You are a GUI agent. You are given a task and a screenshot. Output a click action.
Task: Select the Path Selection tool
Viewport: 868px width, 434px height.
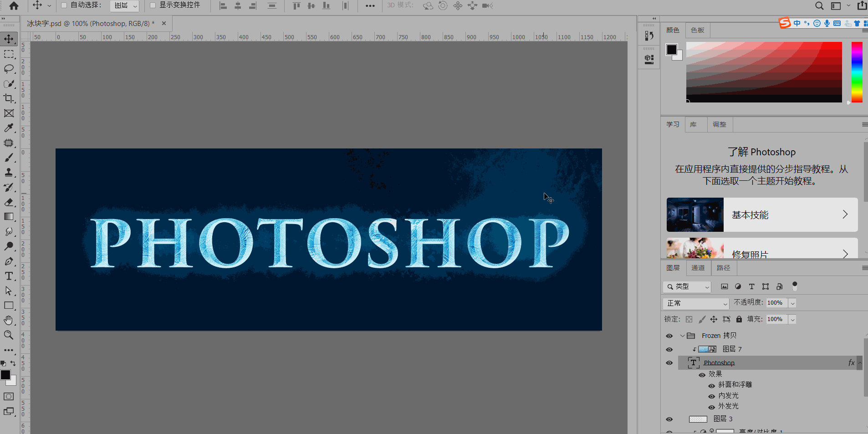coord(9,291)
